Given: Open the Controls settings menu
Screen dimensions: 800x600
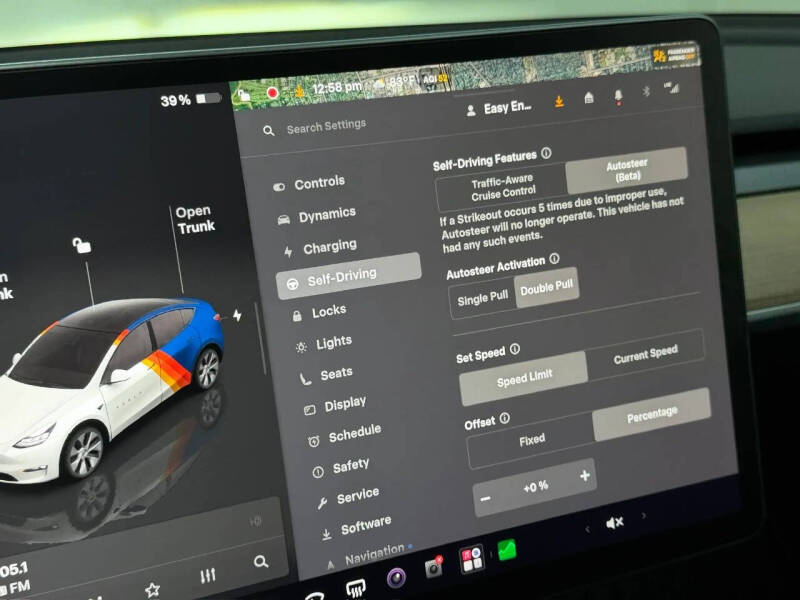Looking at the screenshot, I should pos(310,184).
